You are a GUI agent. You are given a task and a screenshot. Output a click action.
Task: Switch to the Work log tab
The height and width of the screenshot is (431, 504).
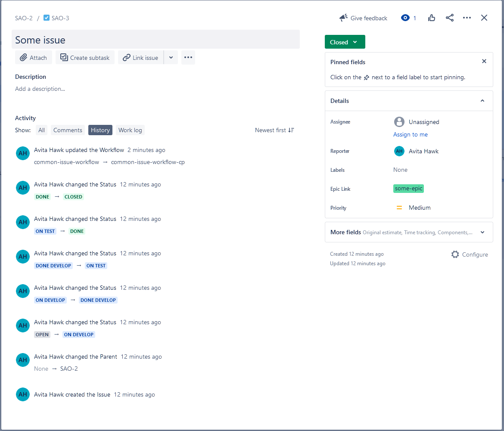coord(130,130)
